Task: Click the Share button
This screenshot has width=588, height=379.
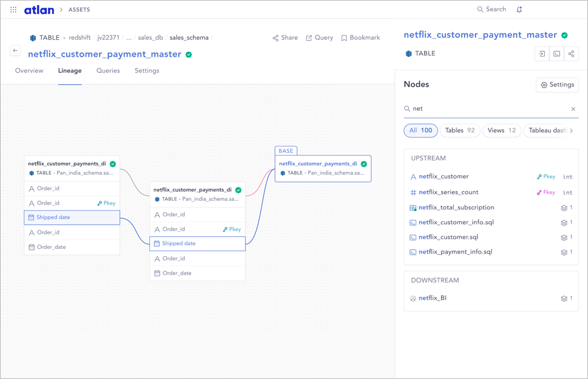Action: (285, 38)
